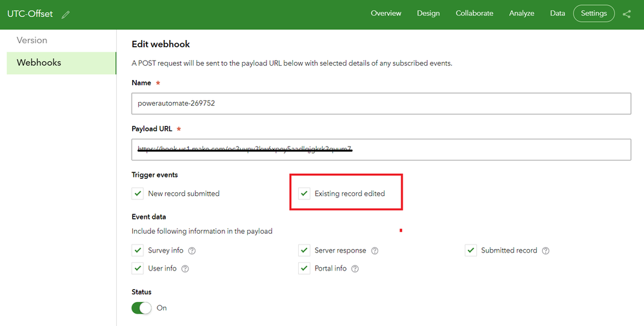Image resolution: width=644 pixels, height=326 pixels.
Task: Click the pencil icon to rename UTC-Offset
Action: click(66, 14)
